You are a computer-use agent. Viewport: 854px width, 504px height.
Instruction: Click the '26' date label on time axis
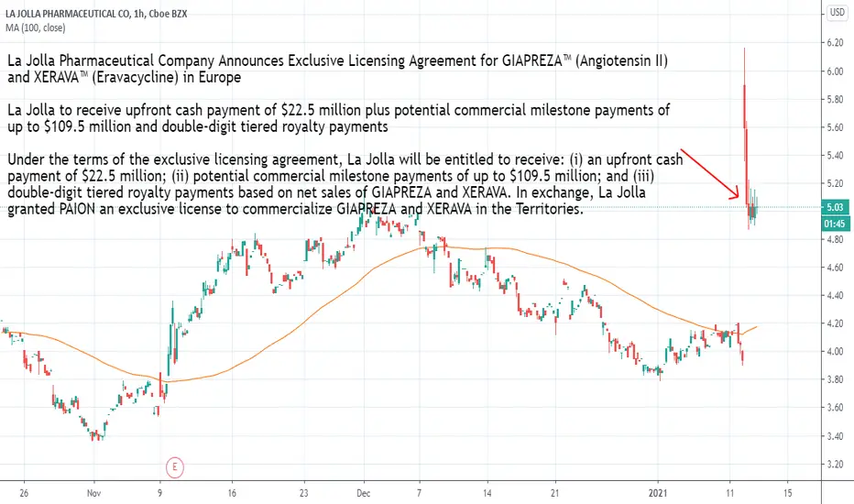click(24, 493)
